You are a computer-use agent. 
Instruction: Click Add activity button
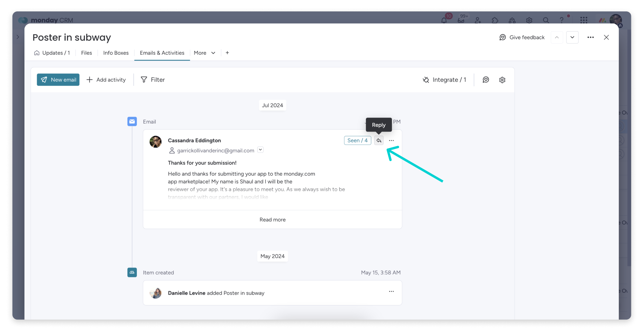click(106, 80)
